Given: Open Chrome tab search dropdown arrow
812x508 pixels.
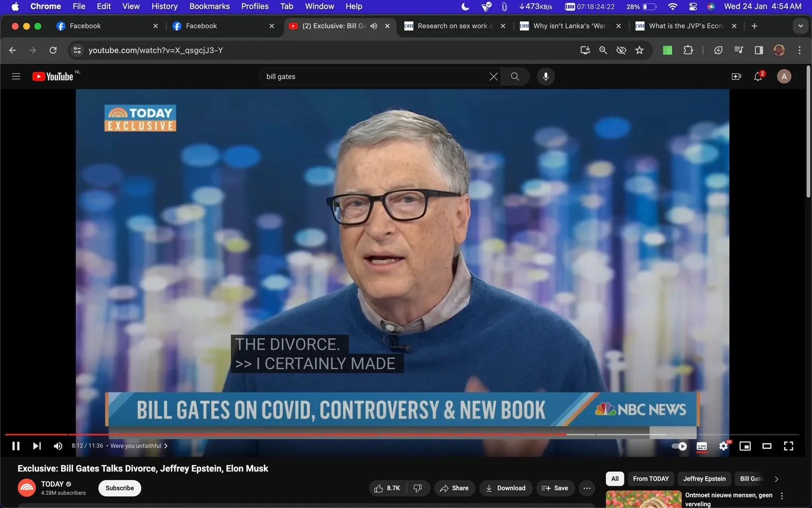Looking at the screenshot, I should pos(800,26).
